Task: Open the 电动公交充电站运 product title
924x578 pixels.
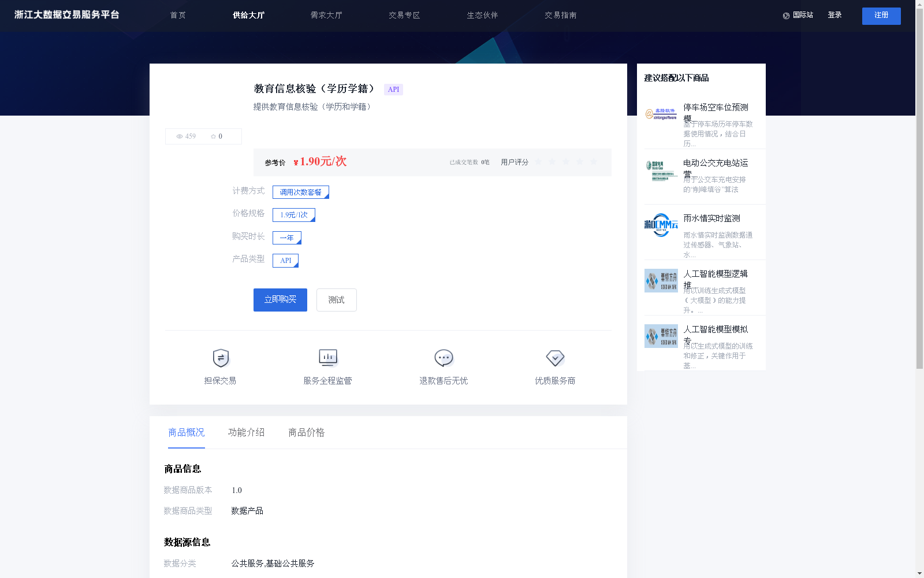Action: coord(716,168)
